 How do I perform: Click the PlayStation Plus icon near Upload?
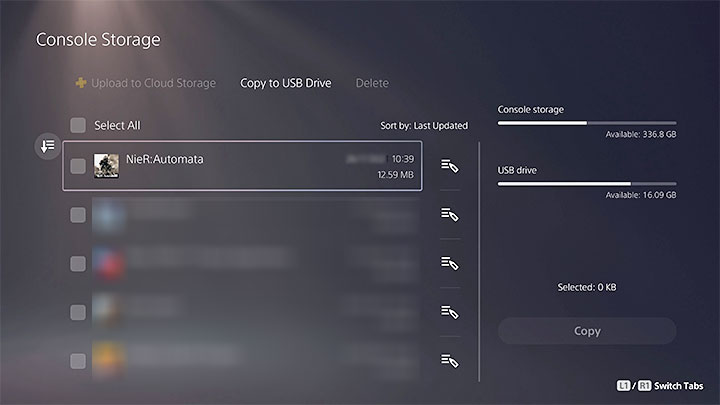pyautogui.click(x=80, y=83)
